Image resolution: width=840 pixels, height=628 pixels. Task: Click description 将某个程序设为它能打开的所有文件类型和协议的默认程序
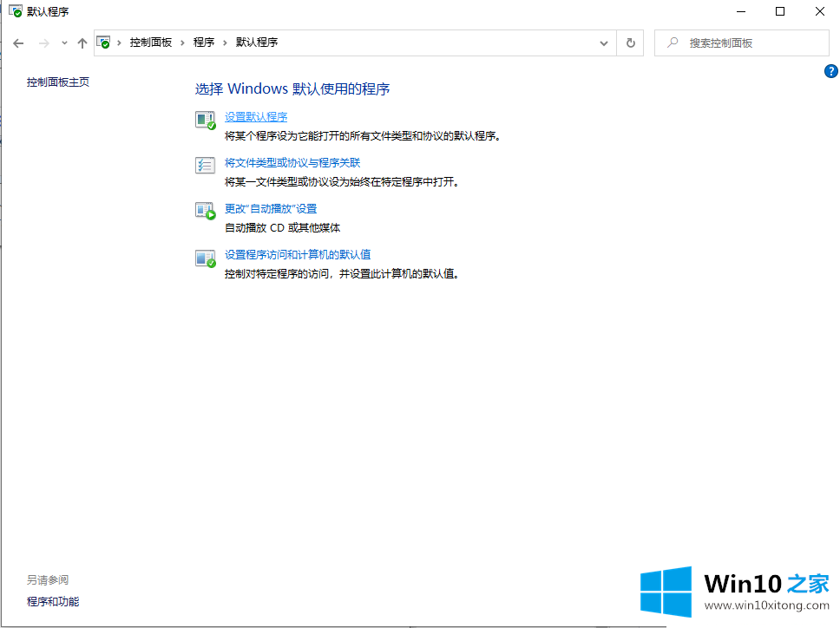pyautogui.click(x=363, y=136)
